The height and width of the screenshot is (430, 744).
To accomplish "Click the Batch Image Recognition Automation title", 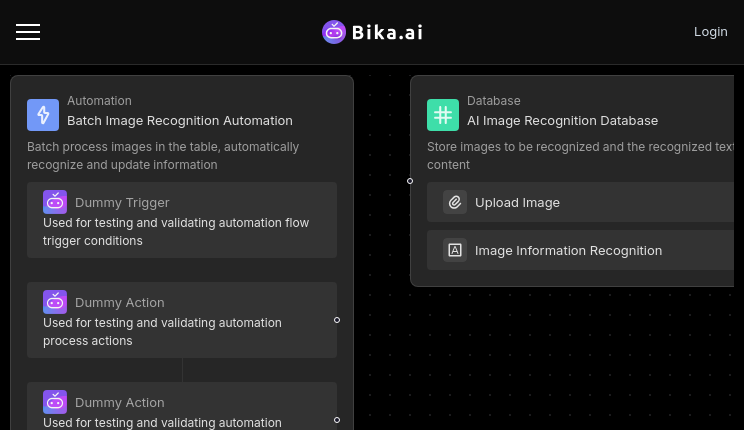I will pyautogui.click(x=180, y=121).
